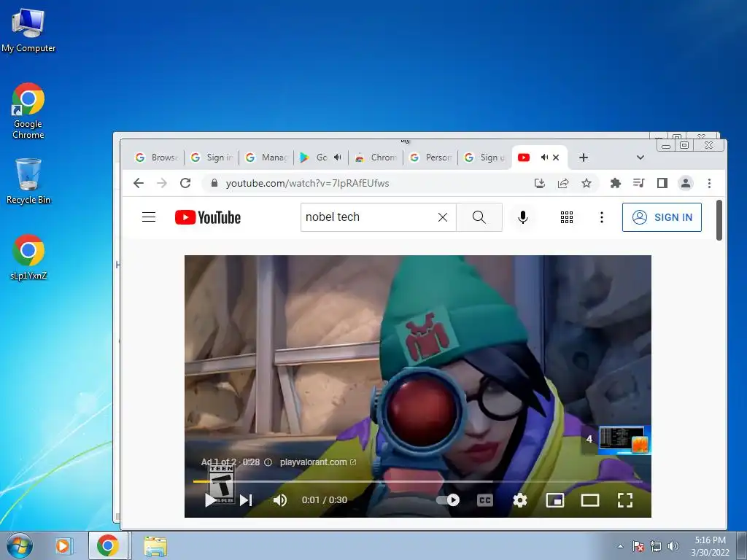Toggle closed captions CC
Screen dimensions: 747x560
pos(485,500)
